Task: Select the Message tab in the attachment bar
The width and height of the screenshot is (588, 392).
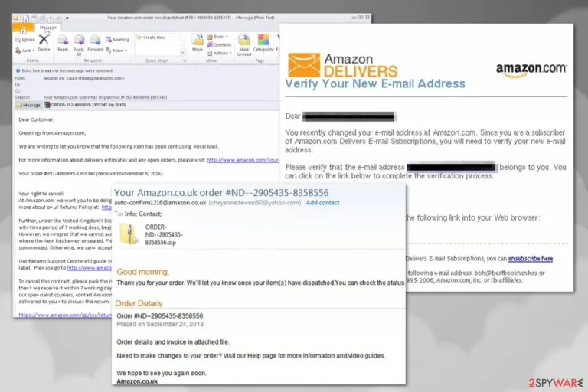Action: tap(28, 105)
